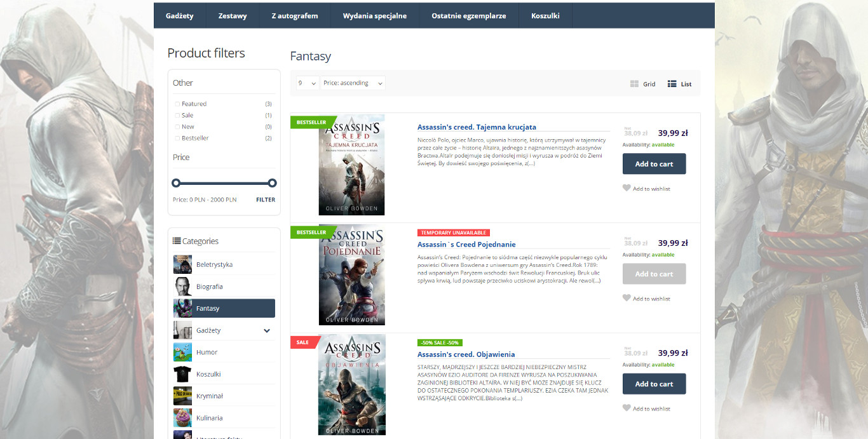Switch to List view icon
Screen dimensions: 868x439
tap(672, 84)
